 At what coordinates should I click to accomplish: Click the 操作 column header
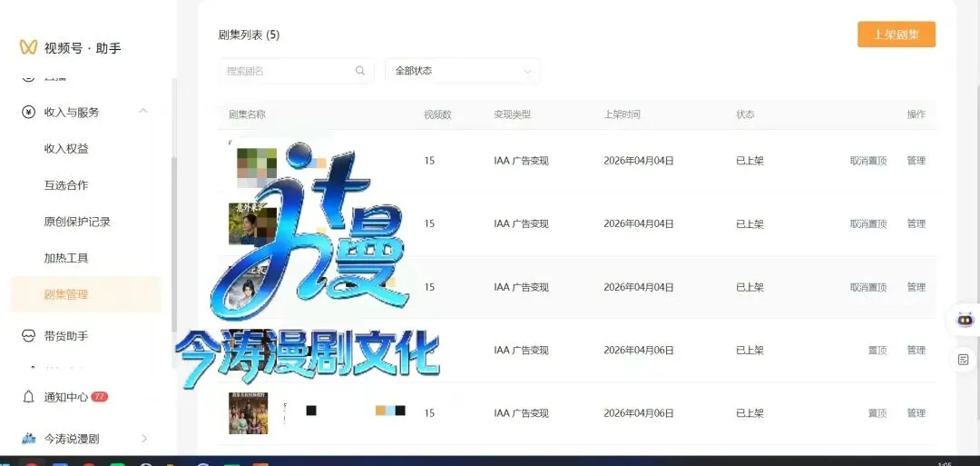click(916, 114)
